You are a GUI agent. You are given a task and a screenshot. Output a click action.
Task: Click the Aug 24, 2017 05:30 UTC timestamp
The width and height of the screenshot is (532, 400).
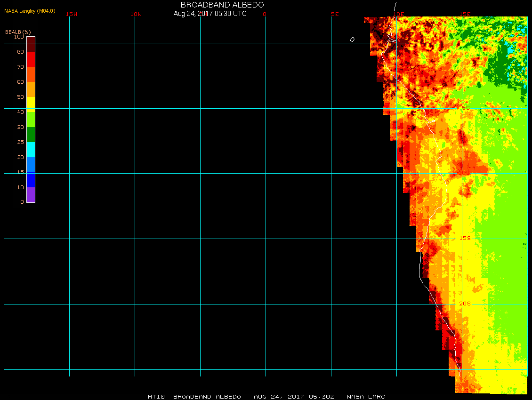point(210,14)
